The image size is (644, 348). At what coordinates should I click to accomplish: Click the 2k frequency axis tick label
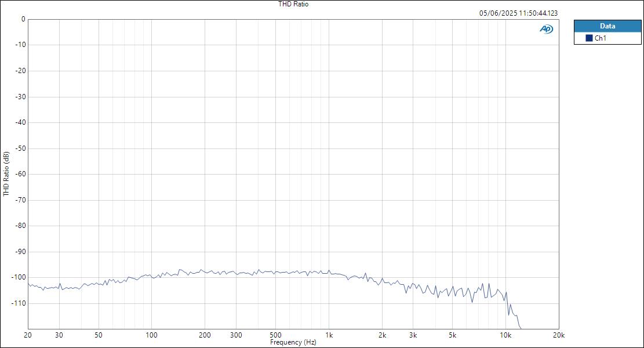tap(383, 335)
